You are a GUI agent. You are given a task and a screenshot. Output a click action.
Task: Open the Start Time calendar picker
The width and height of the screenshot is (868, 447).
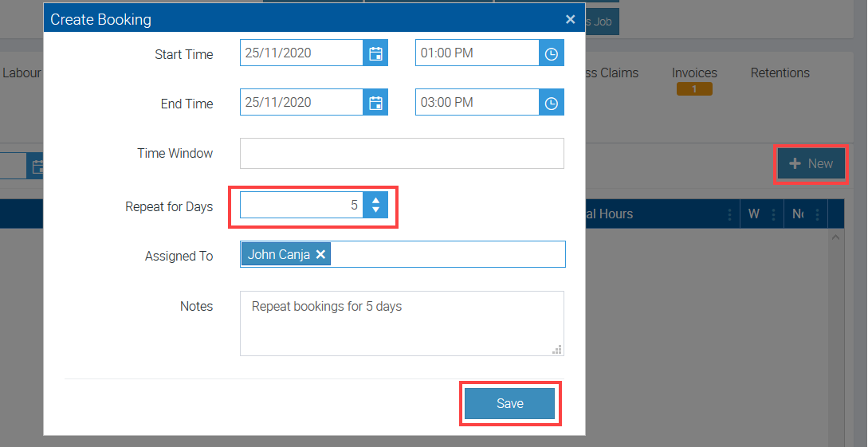pos(375,54)
